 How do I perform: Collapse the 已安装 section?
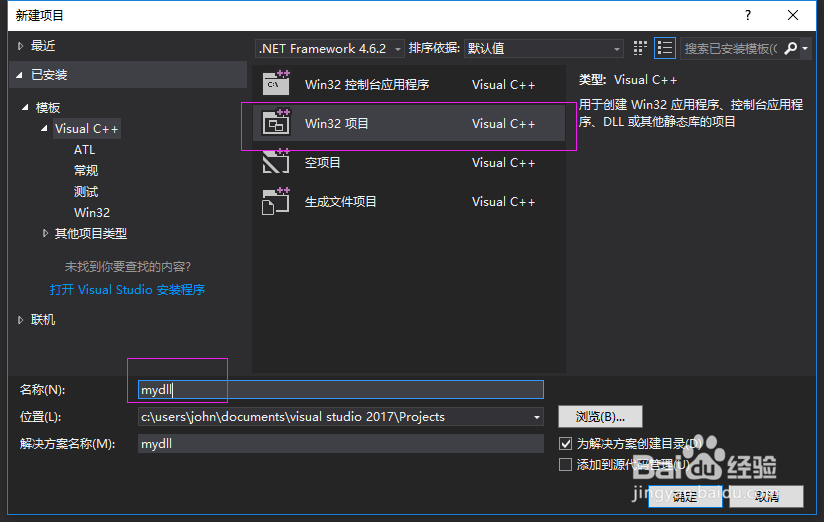19,75
